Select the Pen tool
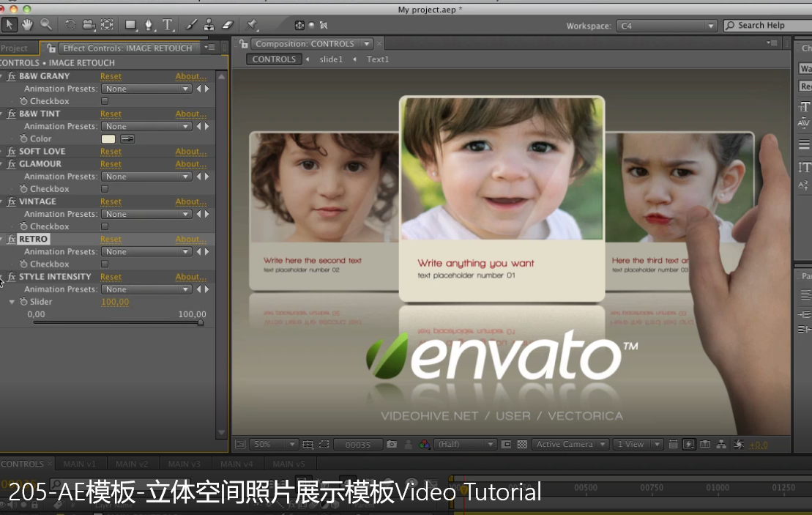Screen dimensions: 812x515 (x=149, y=25)
